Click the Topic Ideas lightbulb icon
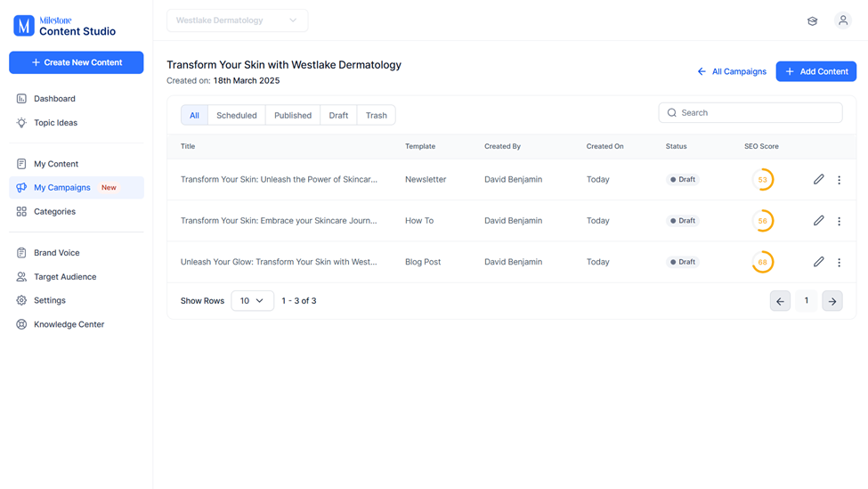This screenshot has width=868, height=489. pyautogui.click(x=21, y=122)
